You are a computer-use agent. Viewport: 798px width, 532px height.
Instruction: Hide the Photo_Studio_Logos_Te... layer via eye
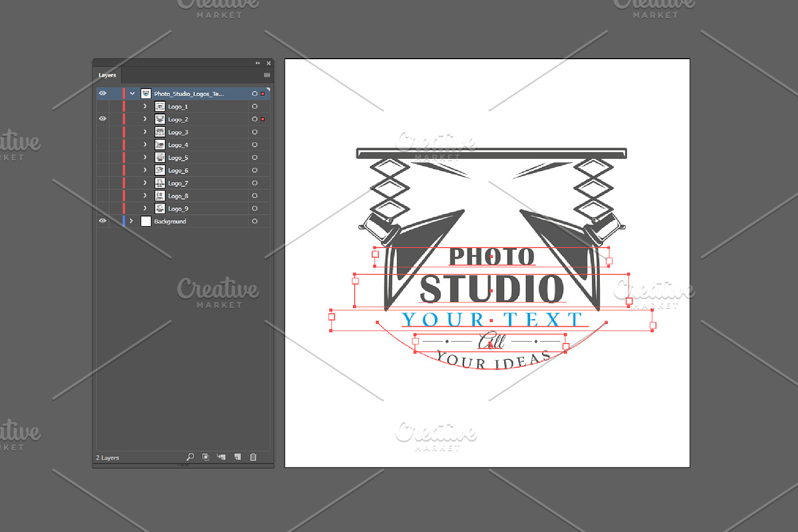tap(102, 94)
